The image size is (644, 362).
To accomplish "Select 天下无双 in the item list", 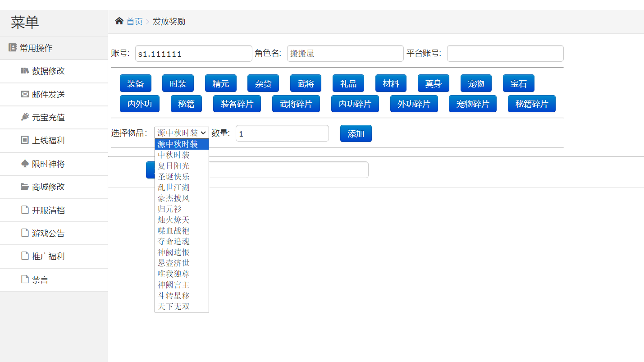I will (x=174, y=307).
